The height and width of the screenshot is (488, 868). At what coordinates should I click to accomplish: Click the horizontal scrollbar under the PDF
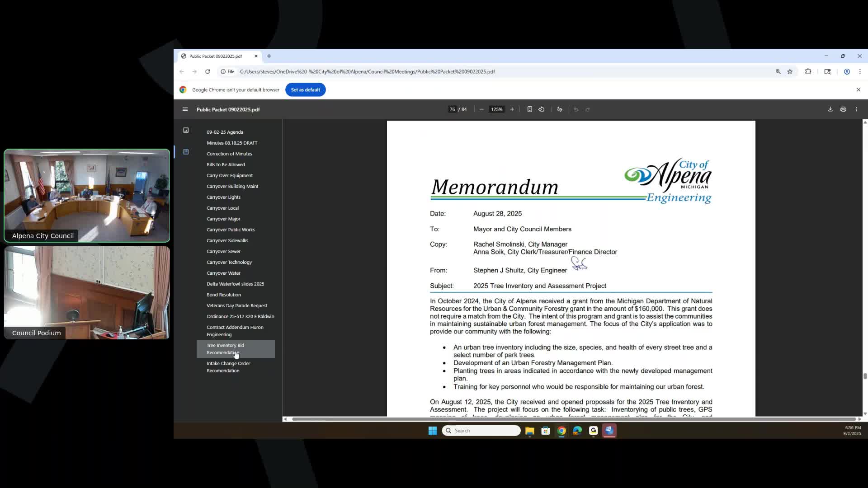tap(572, 419)
